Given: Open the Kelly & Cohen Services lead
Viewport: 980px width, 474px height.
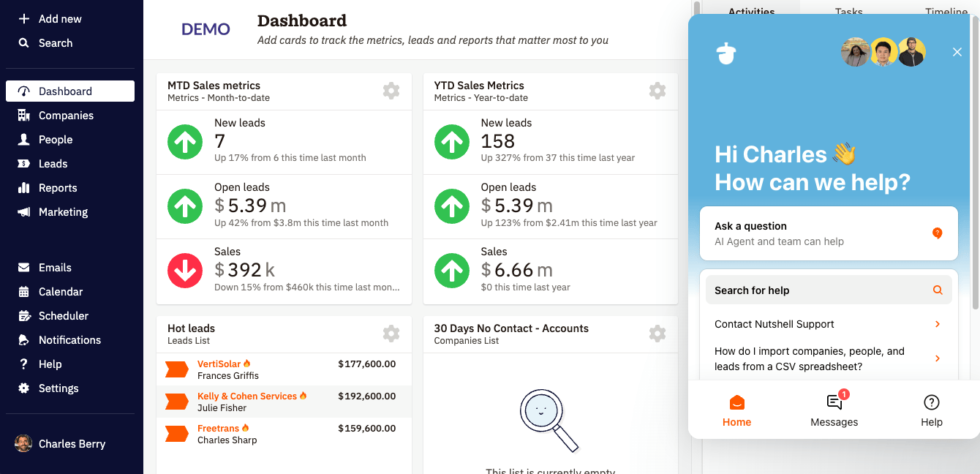Looking at the screenshot, I should click(246, 396).
